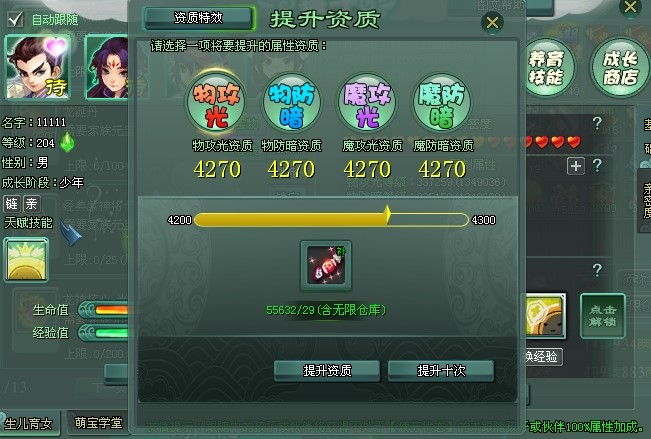
Task: Select the male child portrait thumbnail
Action: 38,67
